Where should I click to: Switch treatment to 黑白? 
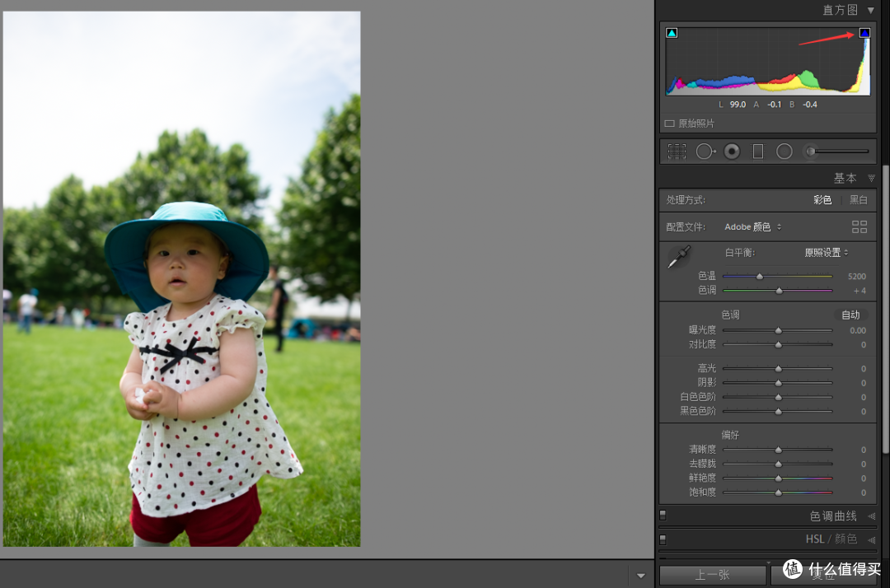point(858,199)
